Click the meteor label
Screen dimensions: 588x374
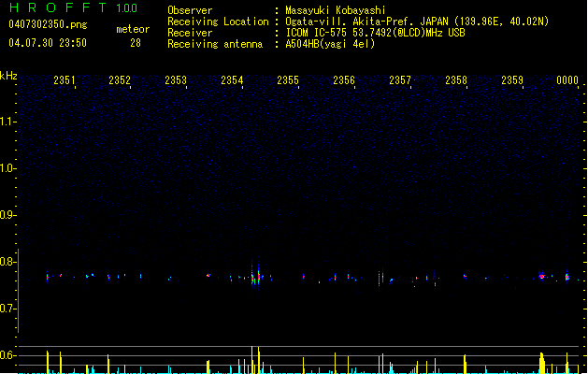click(x=133, y=29)
